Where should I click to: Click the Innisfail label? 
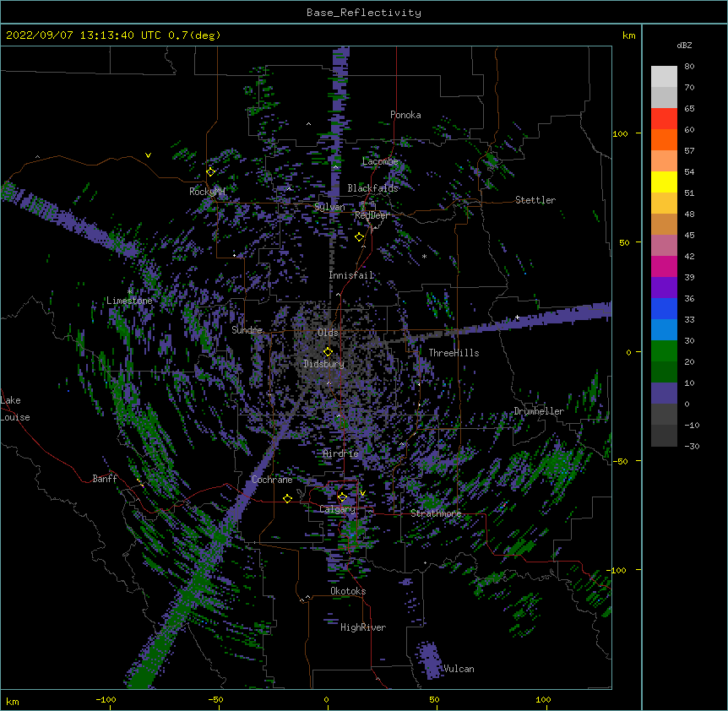[x=351, y=275]
